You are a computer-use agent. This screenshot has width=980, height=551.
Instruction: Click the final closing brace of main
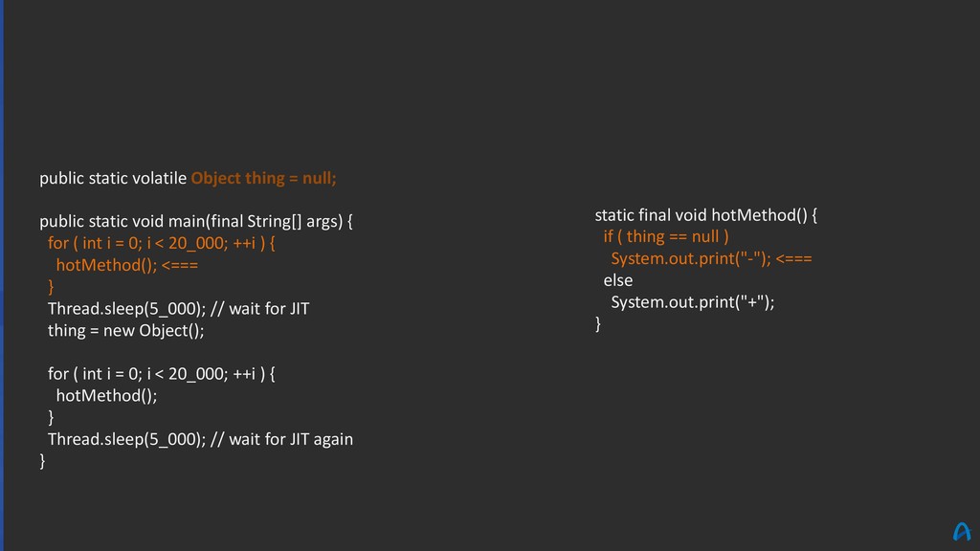tap(42, 461)
